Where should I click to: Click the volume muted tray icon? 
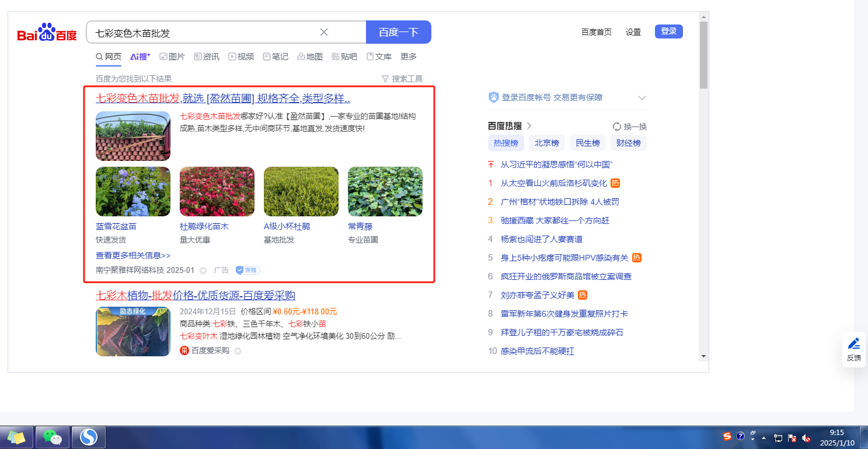click(806, 437)
